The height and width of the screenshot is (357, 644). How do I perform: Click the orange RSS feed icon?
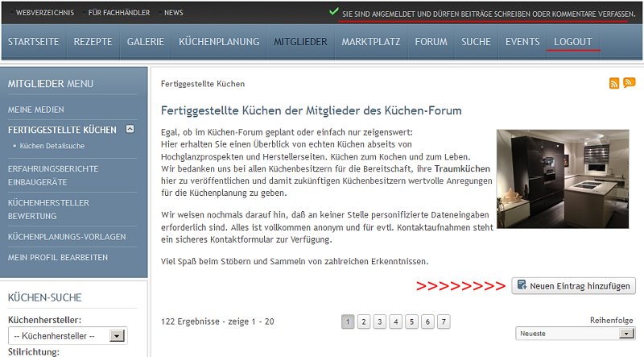click(x=614, y=83)
